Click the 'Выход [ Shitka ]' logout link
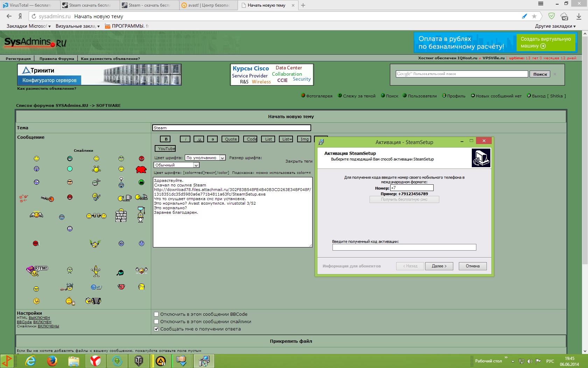 tap(548, 96)
